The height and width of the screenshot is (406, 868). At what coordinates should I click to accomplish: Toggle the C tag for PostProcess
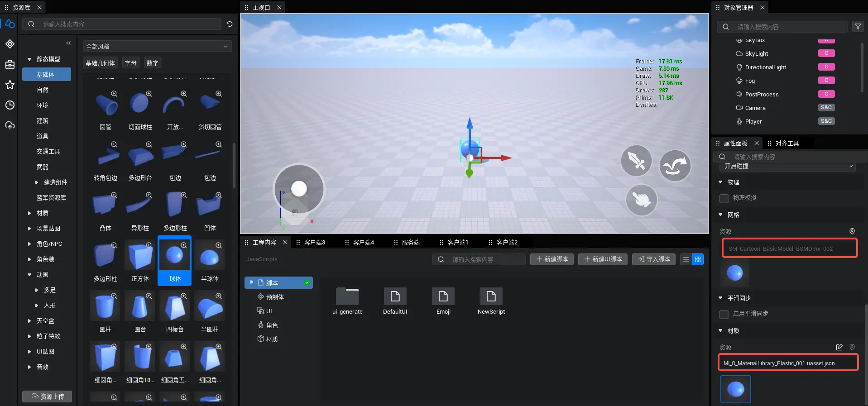tap(826, 94)
